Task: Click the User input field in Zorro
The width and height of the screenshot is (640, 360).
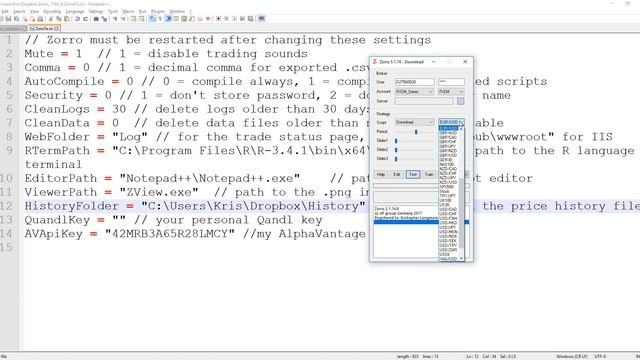Action: click(414, 82)
